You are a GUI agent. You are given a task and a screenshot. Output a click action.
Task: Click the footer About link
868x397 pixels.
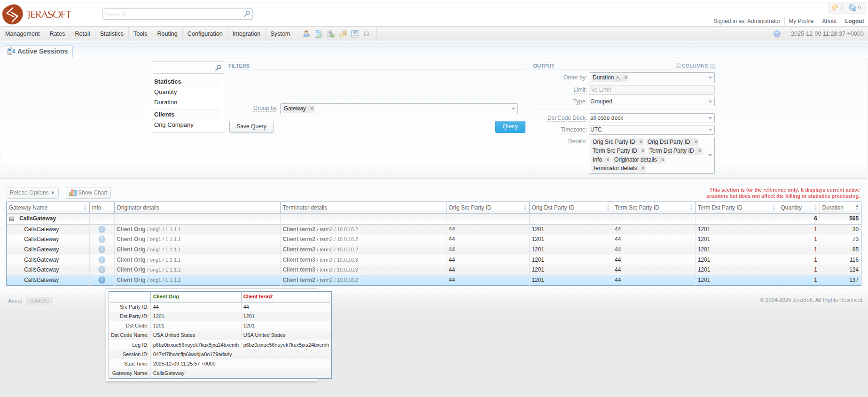tap(15, 301)
